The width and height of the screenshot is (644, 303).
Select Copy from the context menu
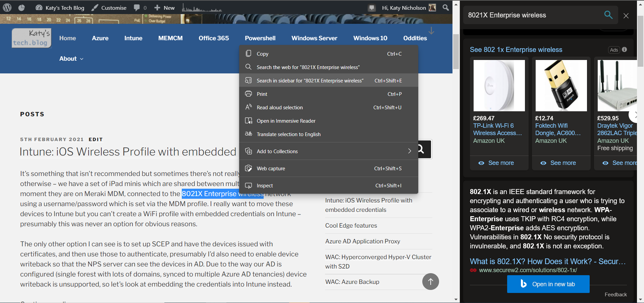pyautogui.click(x=262, y=54)
